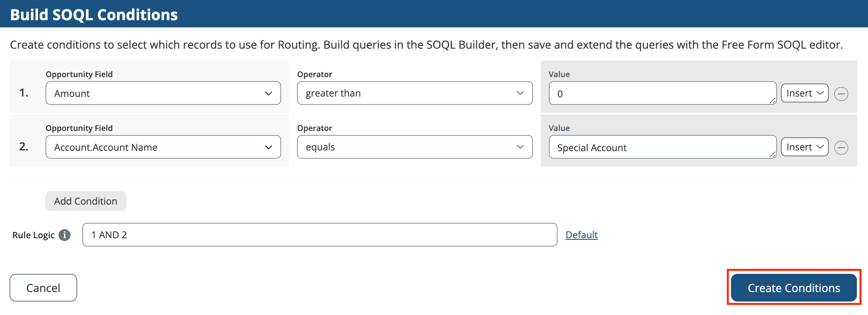The height and width of the screenshot is (315, 868).
Task: Open Account.Account Name field dropdown
Action: (x=163, y=147)
